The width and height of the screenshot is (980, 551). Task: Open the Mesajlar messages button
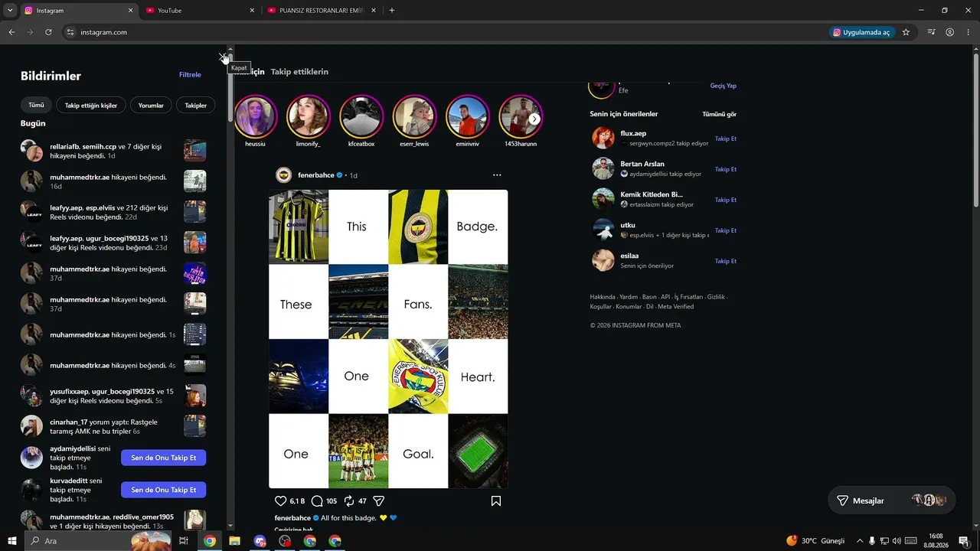891,500
